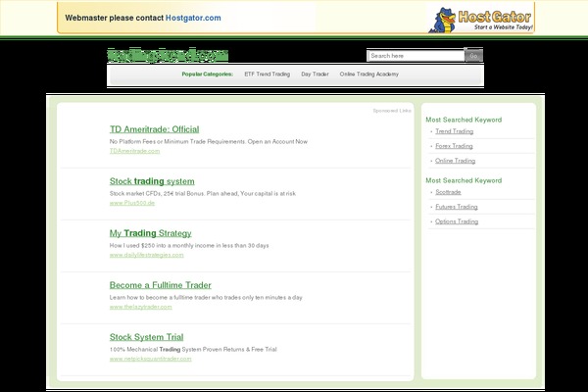588x392 pixels.
Task: Open Become a Fulltime Trader ad
Action: point(161,285)
